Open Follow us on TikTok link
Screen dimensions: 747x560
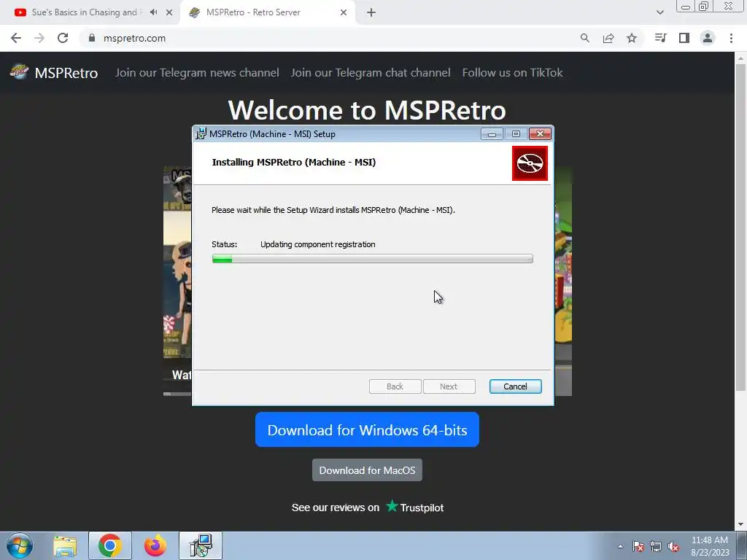click(513, 72)
